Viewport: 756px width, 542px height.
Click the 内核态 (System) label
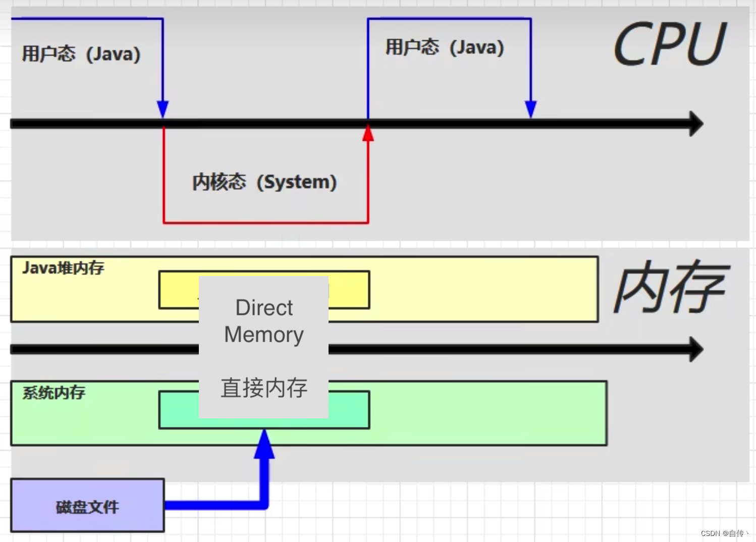tap(264, 182)
